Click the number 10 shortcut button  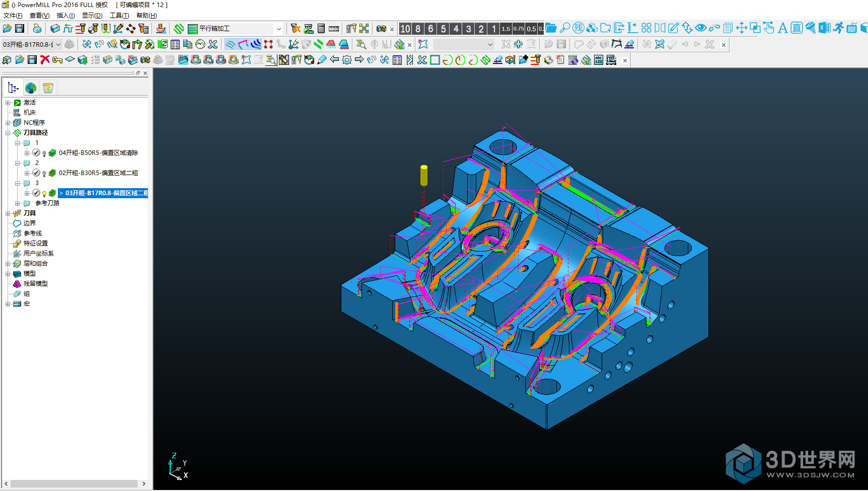[x=405, y=29]
